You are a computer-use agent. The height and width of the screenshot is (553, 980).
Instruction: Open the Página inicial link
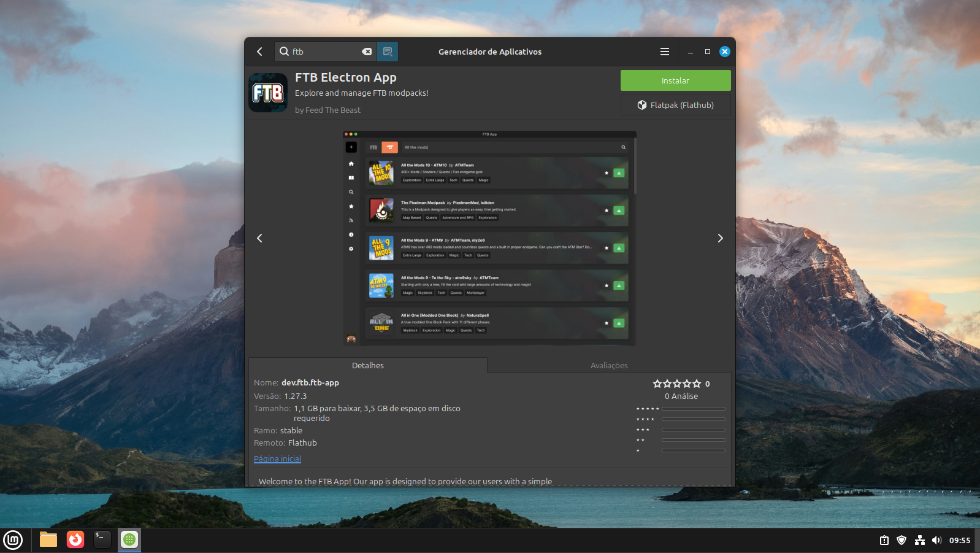(277, 458)
